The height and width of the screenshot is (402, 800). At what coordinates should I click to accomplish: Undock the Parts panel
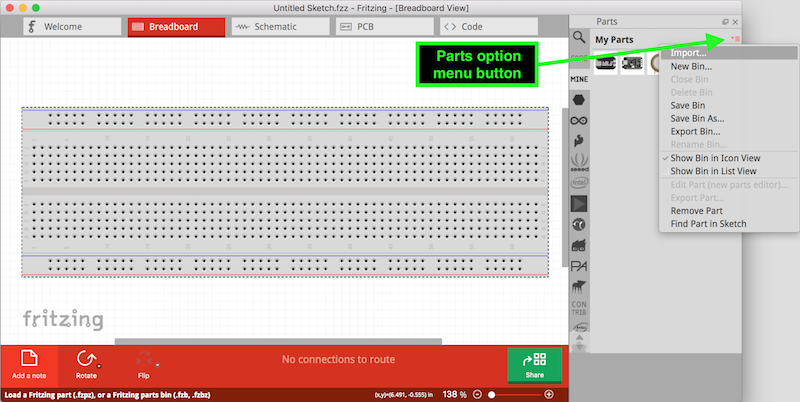tap(725, 22)
